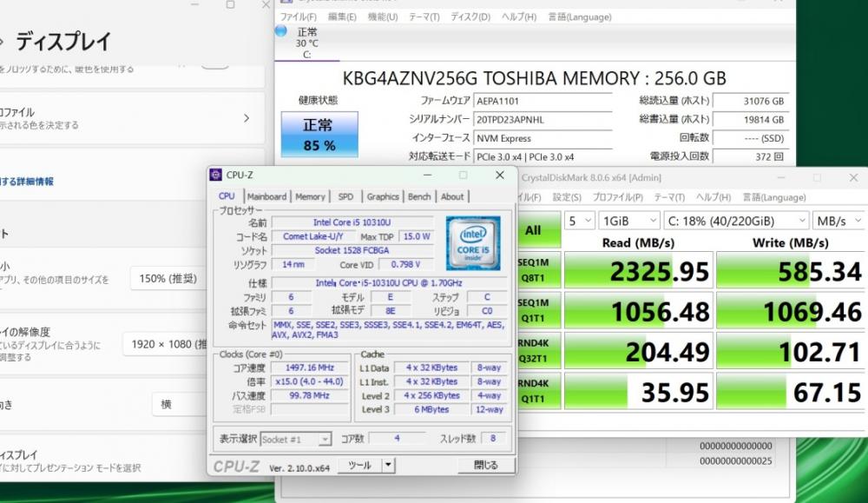Open ファイル(F) menu in CrystalDiskInfo
Screen dimensions: 868x503
point(299,17)
